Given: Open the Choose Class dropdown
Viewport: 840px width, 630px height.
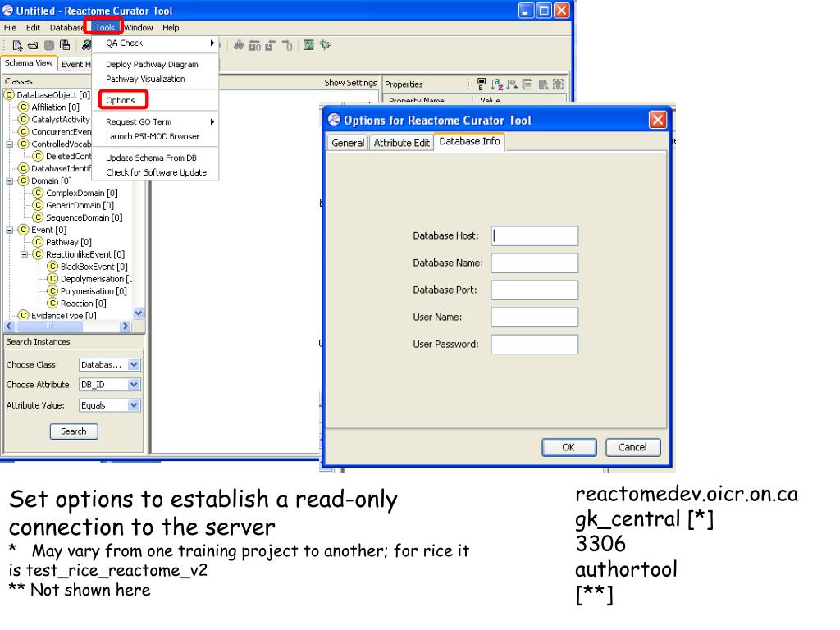Looking at the screenshot, I should coord(134,364).
